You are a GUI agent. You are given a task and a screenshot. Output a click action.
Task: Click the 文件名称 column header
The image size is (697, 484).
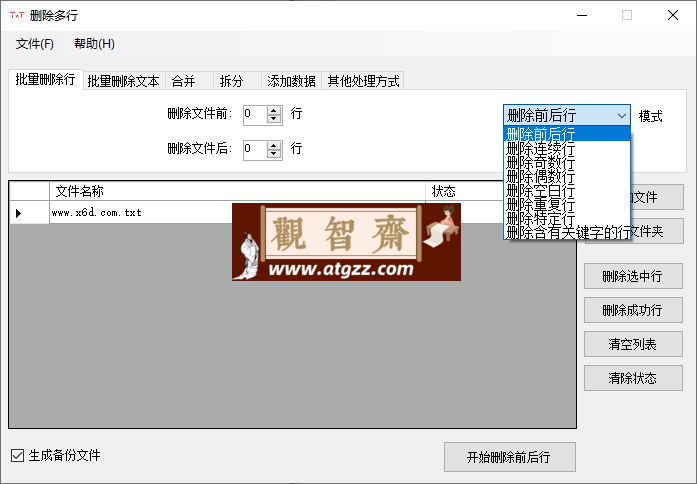237,191
